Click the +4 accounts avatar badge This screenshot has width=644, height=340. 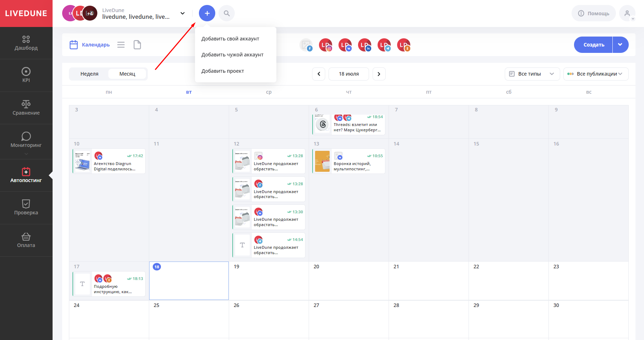pos(90,13)
